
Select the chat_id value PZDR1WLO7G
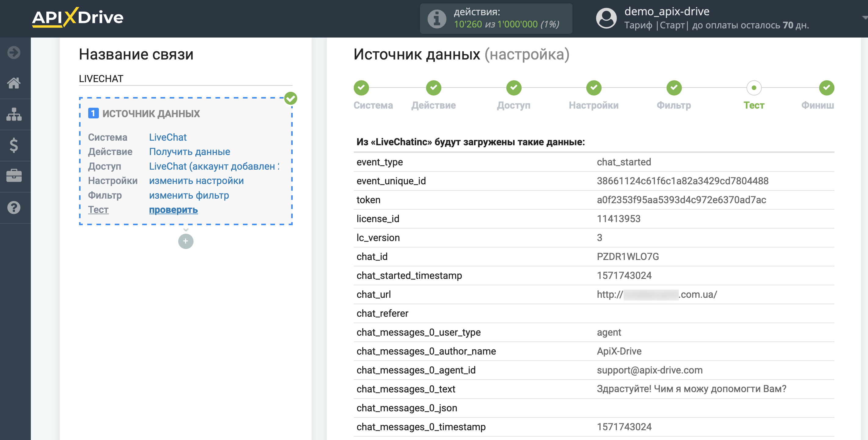(x=628, y=256)
